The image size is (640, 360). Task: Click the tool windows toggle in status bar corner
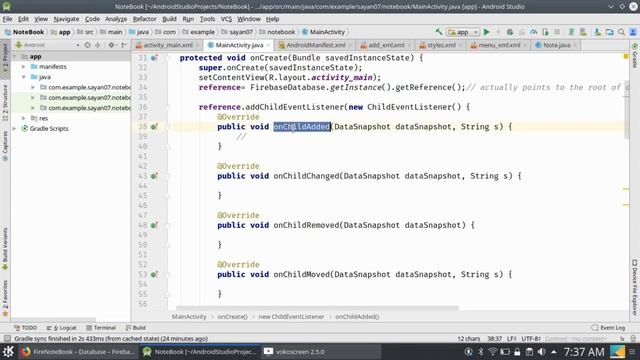[x=7, y=338]
